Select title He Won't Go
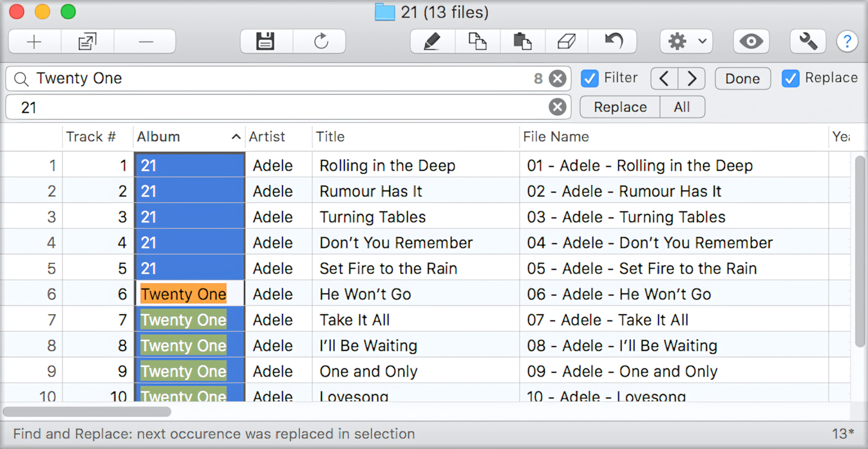 tap(365, 294)
